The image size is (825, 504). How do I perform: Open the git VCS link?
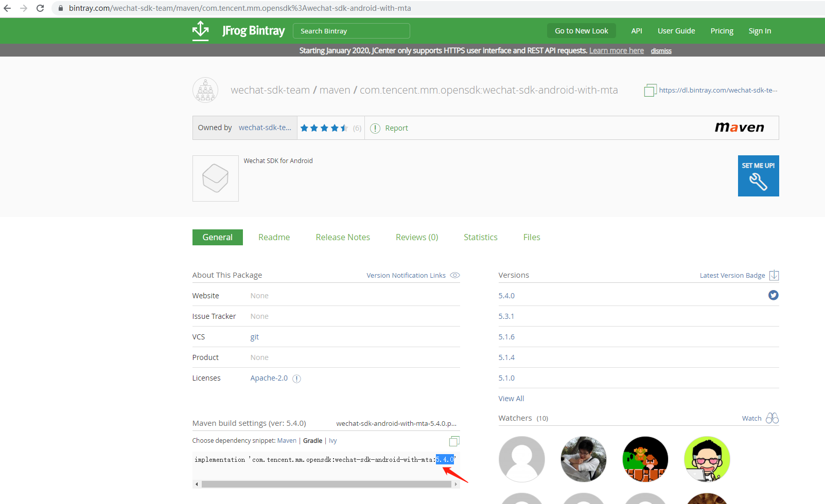click(254, 337)
